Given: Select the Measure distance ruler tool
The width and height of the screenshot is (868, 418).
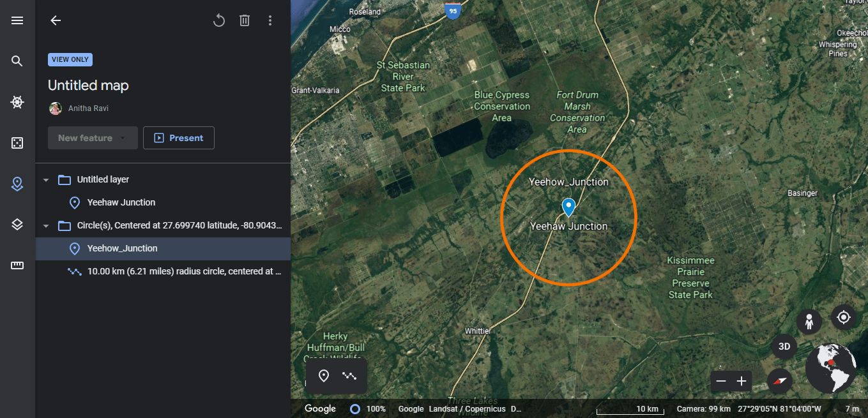Looking at the screenshot, I should point(17,265).
